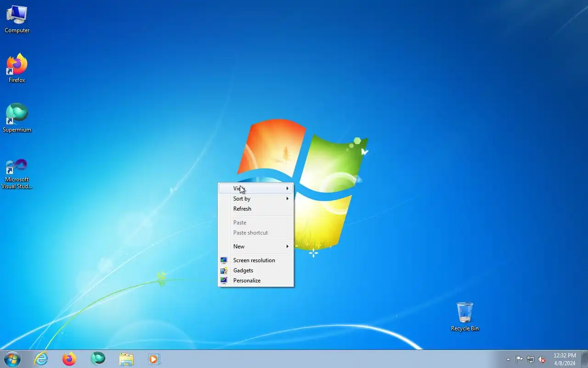Open the New submenu
The image size is (588, 368).
[x=255, y=247]
